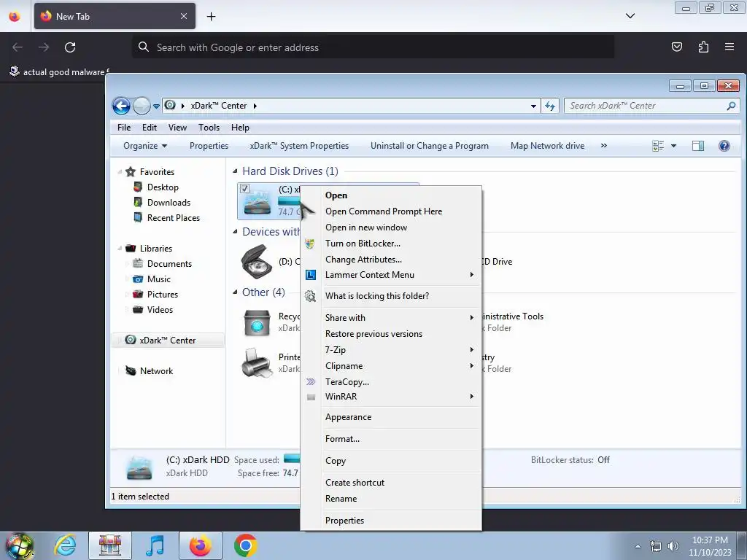
Task: Collapse the Other (4) group
Action: point(235,292)
